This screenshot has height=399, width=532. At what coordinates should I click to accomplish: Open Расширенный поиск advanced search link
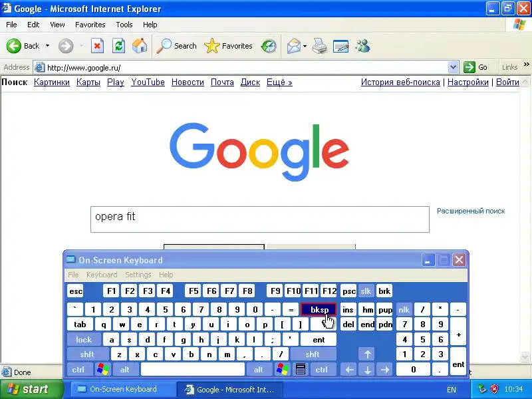coord(471,211)
